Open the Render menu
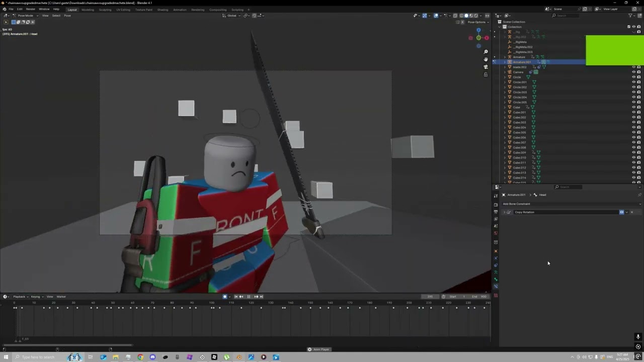The image size is (644, 362). click(x=31, y=9)
